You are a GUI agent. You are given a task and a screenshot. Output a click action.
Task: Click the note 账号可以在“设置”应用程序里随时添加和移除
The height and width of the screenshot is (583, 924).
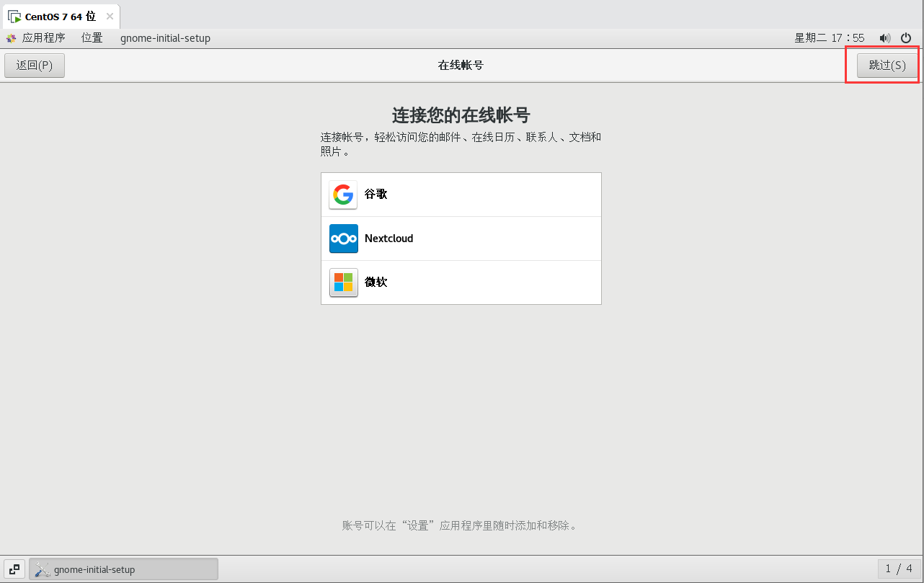tap(461, 525)
